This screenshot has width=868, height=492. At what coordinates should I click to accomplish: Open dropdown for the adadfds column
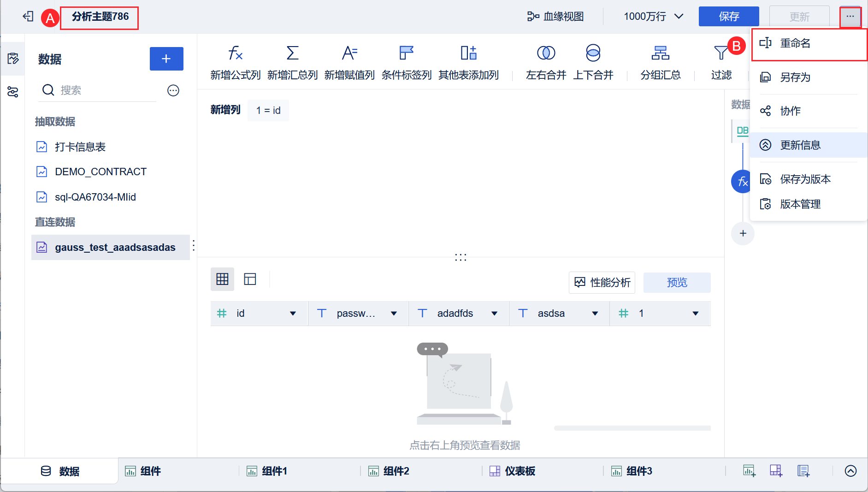pos(494,314)
